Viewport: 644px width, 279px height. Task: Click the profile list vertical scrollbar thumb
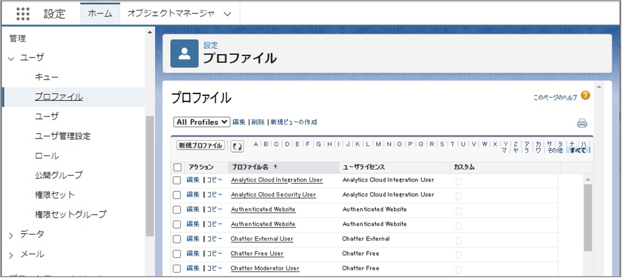[588, 218]
